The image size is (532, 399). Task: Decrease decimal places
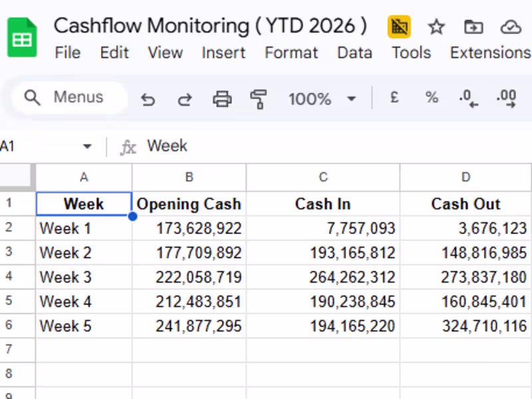coord(469,98)
